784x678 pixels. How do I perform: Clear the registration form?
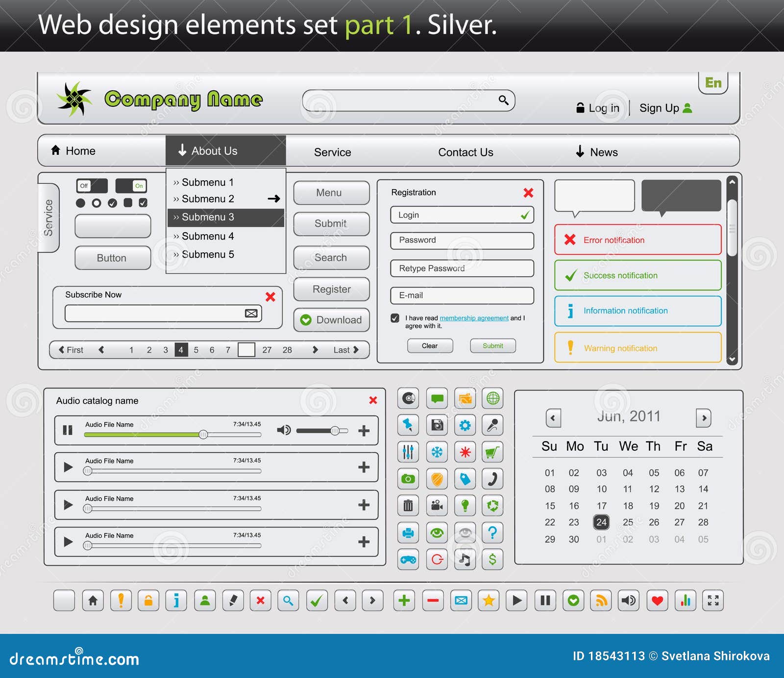click(430, 346)
